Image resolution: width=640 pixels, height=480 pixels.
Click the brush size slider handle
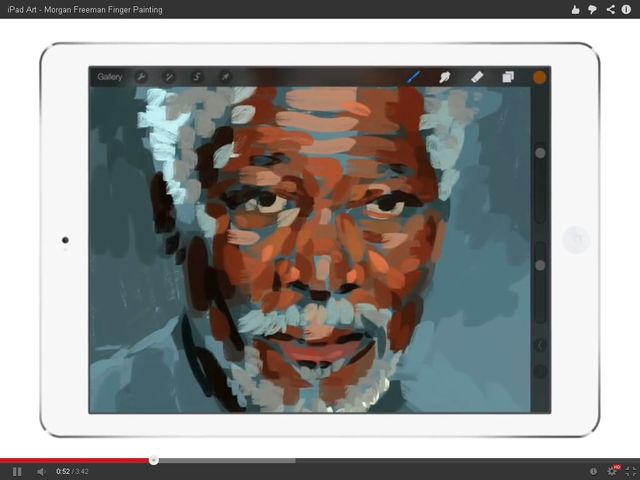pos(540,153)
